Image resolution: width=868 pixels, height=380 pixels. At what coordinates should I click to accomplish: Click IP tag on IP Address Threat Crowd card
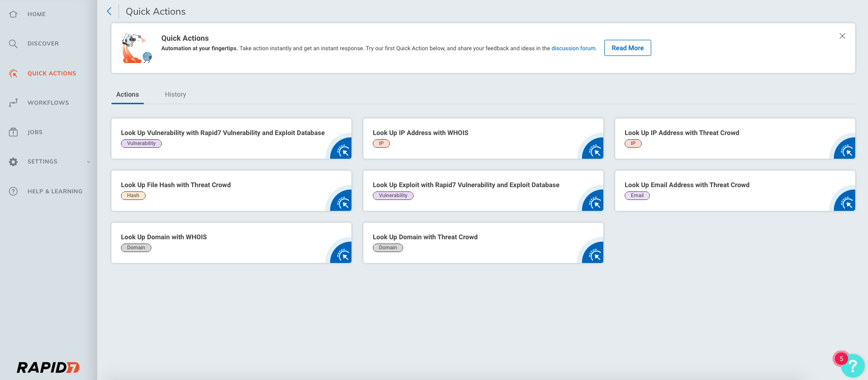click(633, 144)
